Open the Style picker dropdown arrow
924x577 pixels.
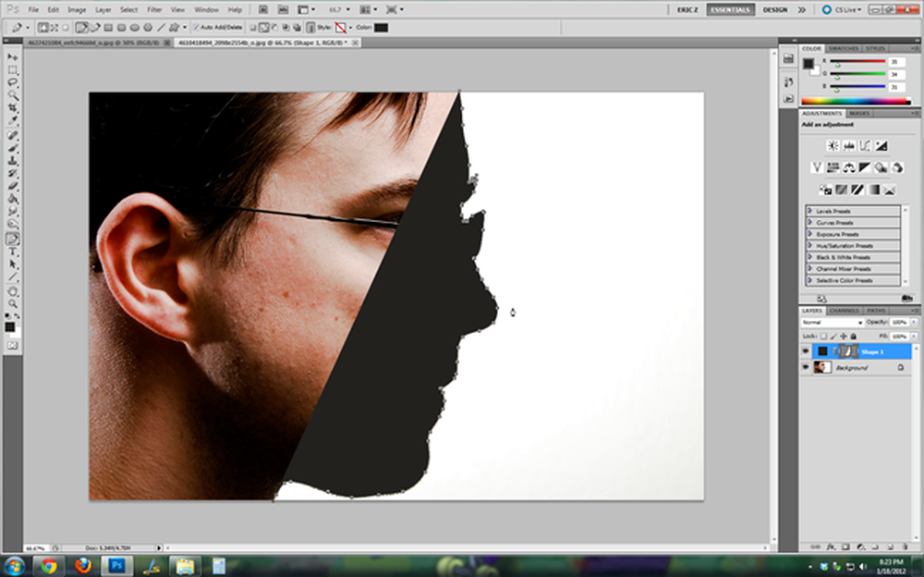pyautogui.click(x=350, y=28)
